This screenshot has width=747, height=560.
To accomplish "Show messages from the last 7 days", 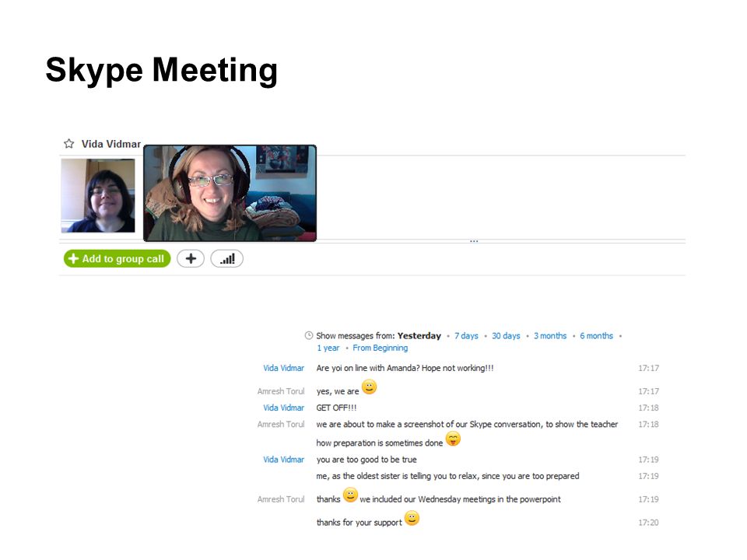I will click(466, 336).
